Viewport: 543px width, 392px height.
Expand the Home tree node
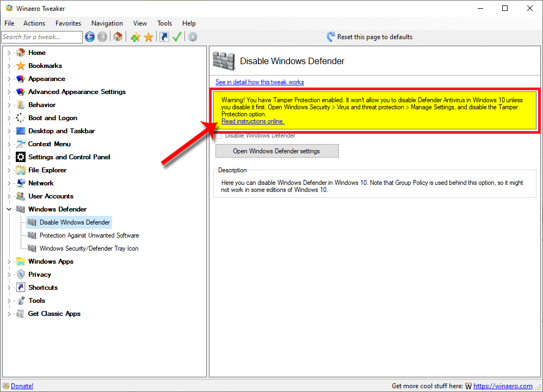9,53
